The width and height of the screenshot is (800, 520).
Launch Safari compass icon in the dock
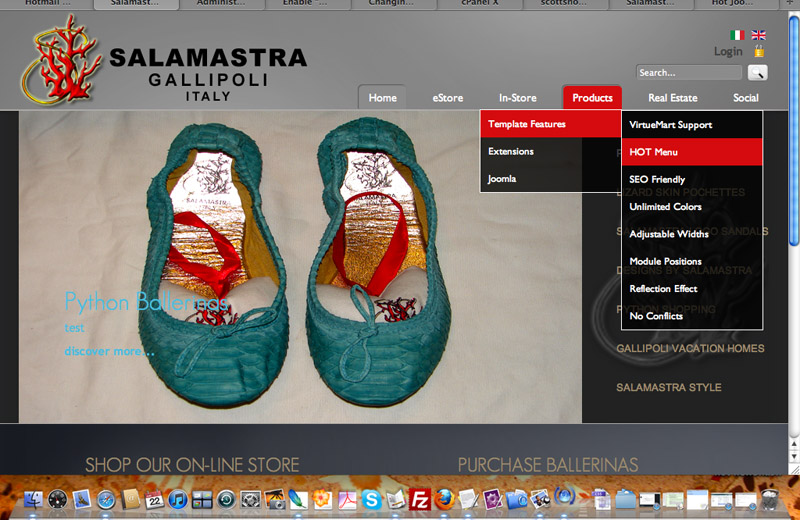click(106, 499)
